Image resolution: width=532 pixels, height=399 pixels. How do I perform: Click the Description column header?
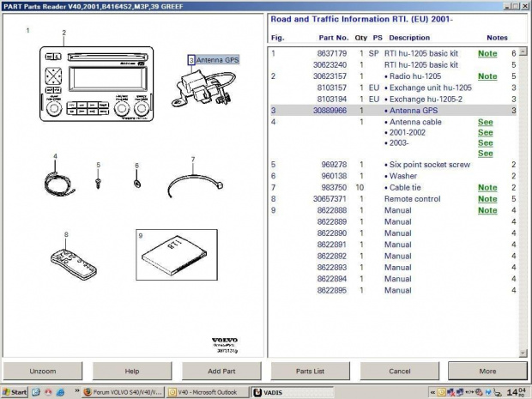point(409,38)
